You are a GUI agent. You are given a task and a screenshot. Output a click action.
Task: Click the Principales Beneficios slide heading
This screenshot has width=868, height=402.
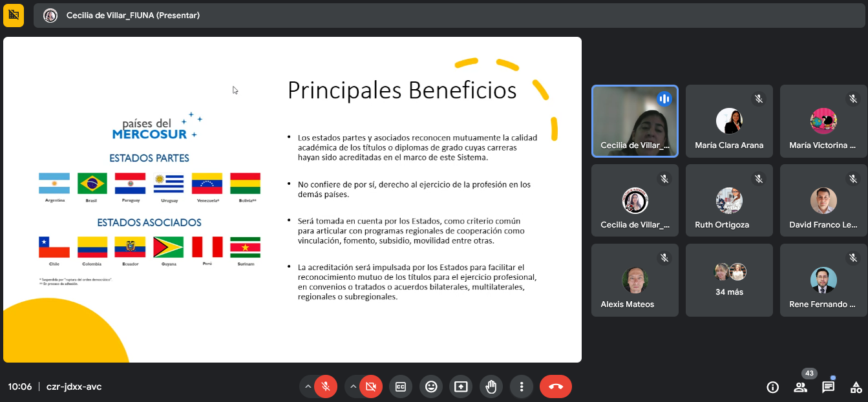point(402,90)
